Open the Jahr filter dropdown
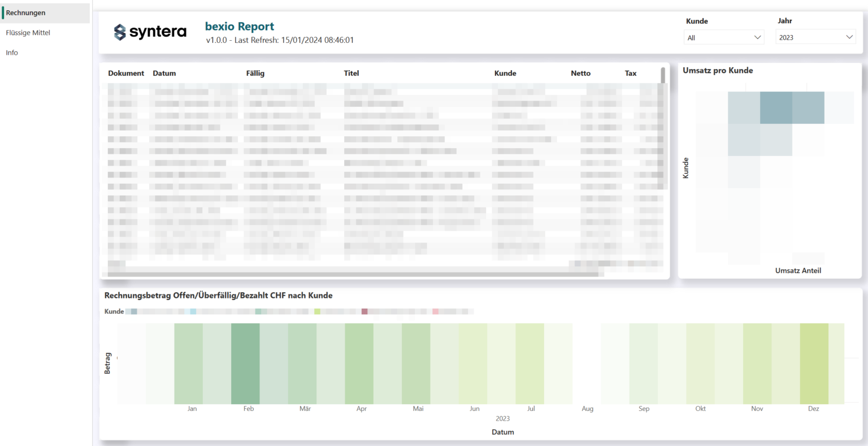The height and width of the screenshot is (446, 868). click(x=815, y=36)
